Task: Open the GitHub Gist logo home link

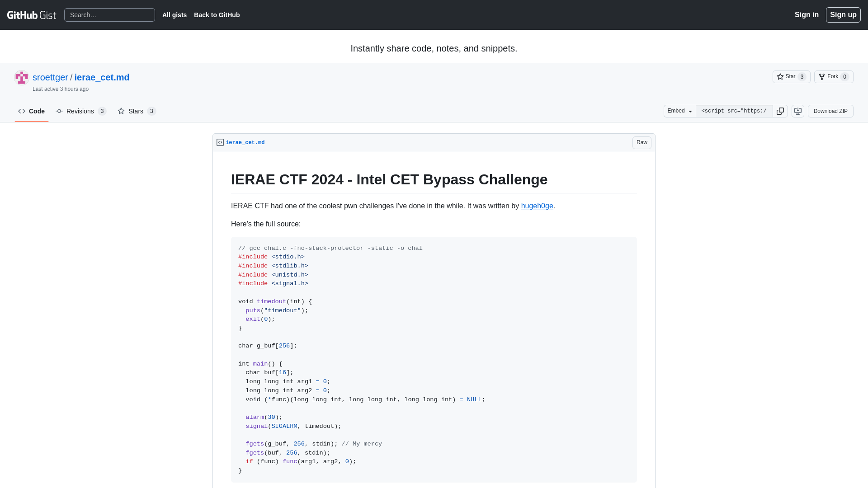Action: (32, 15)
